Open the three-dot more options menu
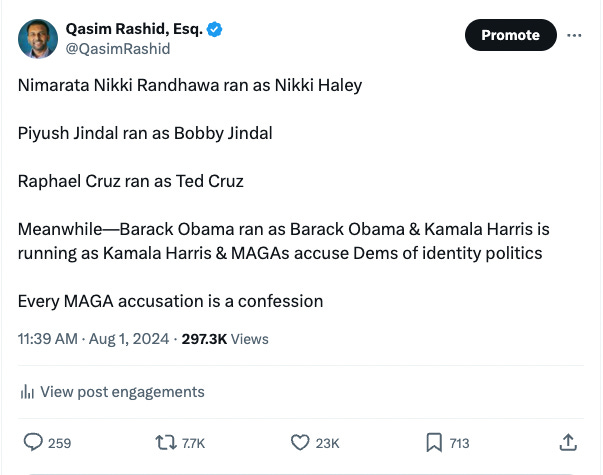 pyautogui.click(x=574, y=35)
